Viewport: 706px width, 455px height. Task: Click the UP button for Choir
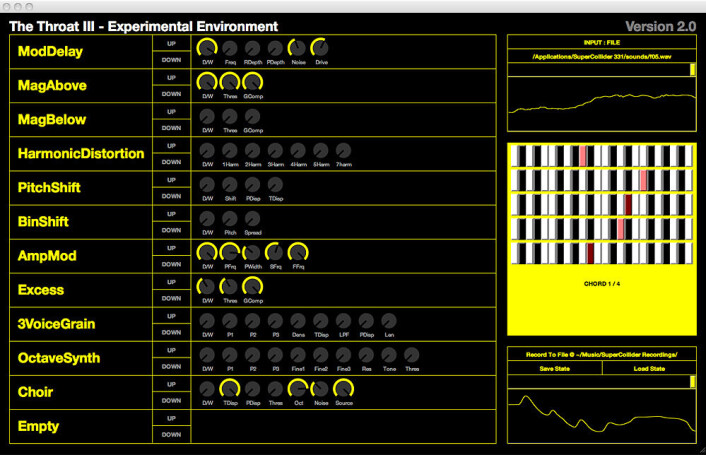172,384
